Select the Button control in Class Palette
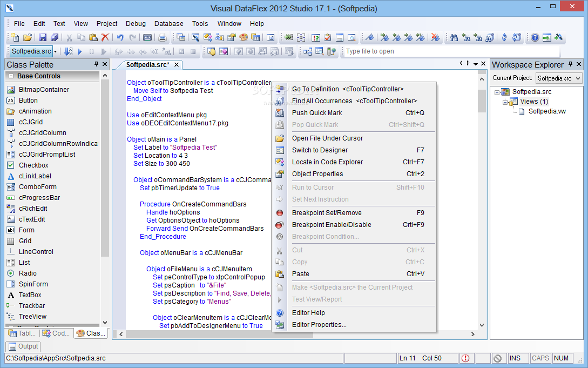The width and height of the screenshot is (588, 368). (x=28, y=100)
